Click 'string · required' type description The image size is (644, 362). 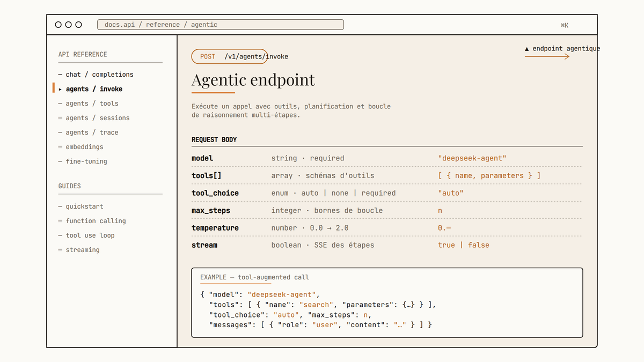pyautogui.click(x=308, y=158)
